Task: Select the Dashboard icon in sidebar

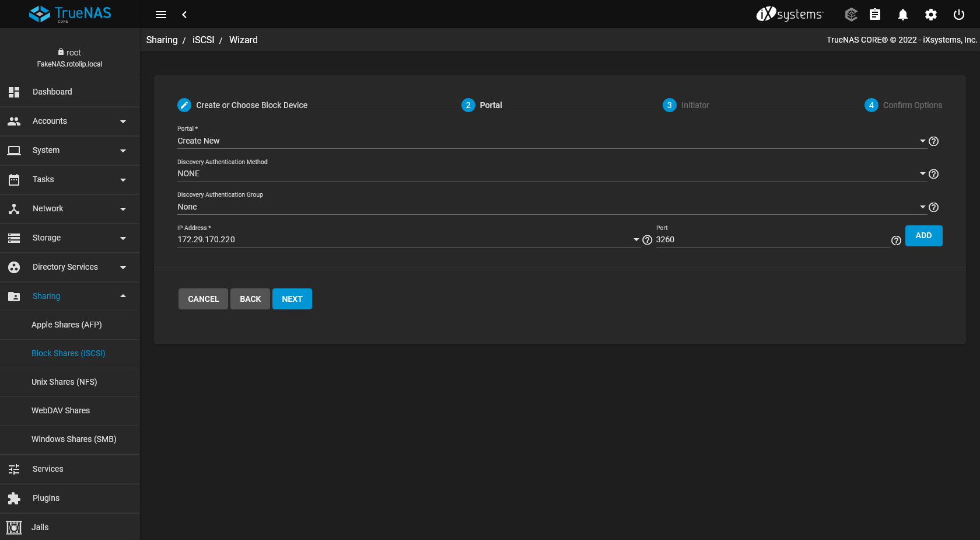Action: 13,92
